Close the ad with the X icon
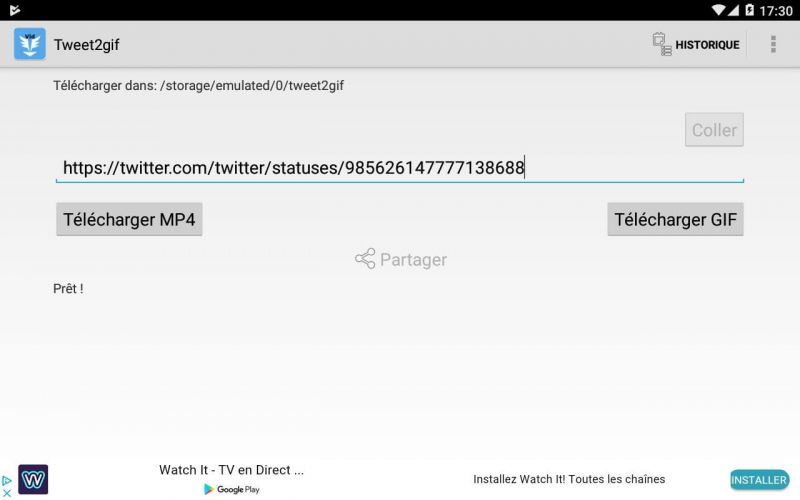The image size is (800, 500). click(7, 493)
